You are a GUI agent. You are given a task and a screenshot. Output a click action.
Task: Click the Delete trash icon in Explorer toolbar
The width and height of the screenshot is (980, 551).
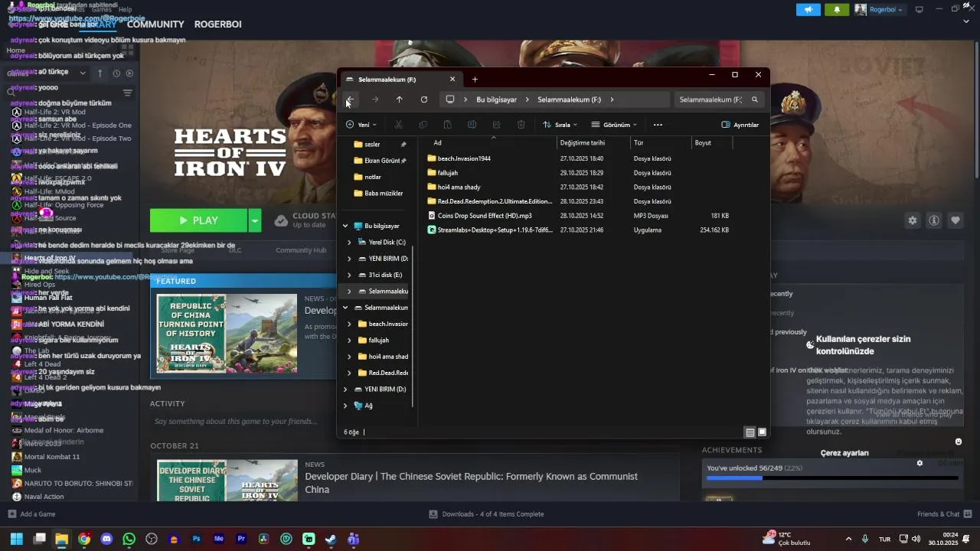click(521, 125)
